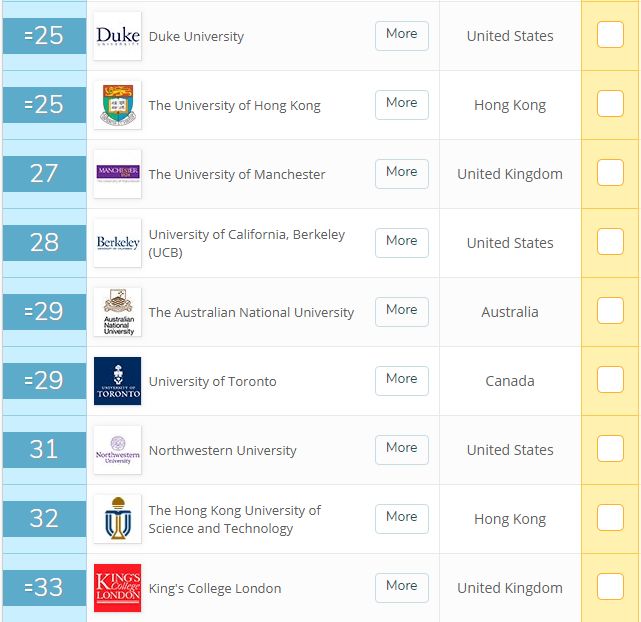Open The Australian National University link
Screen dimensions: 641x622
click(x=251, y=312)
